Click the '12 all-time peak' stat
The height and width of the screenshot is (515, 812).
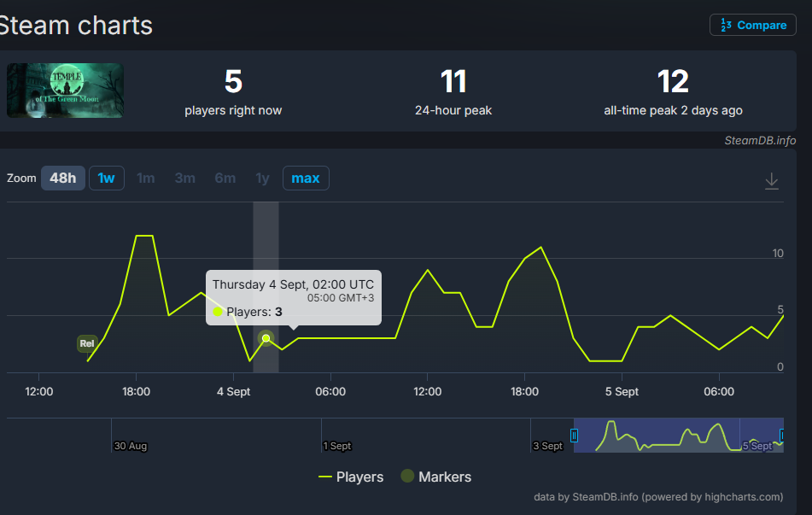click(673, 93)
